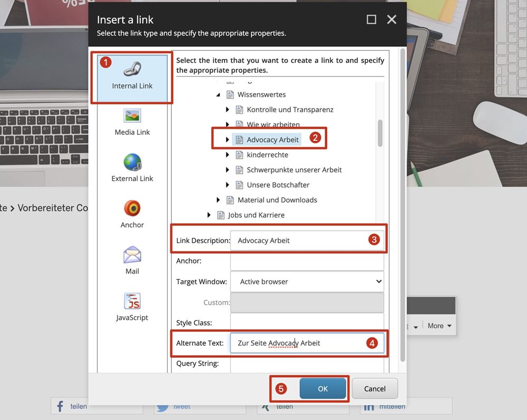
Task: Open the Target Window dropdown
Action: (307, 281)
